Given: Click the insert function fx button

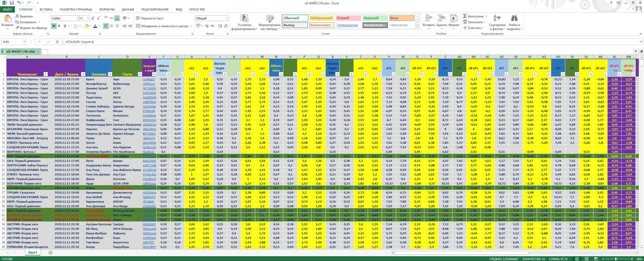Looking at the screenshot, I should tap(57, 42).
